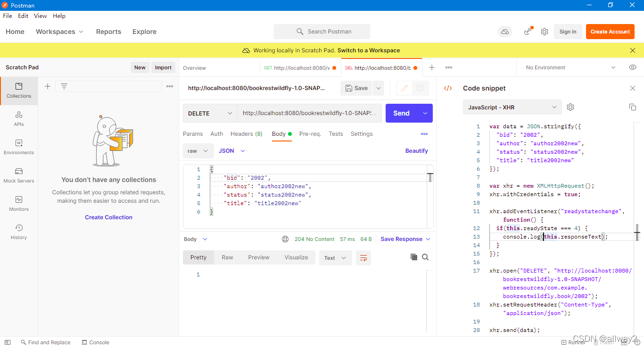Open JavaScript - XHR language dropdown
Image resolution: width=644 pixels, height=348 pixels.
pyautogui.click(x=512, y=107)
